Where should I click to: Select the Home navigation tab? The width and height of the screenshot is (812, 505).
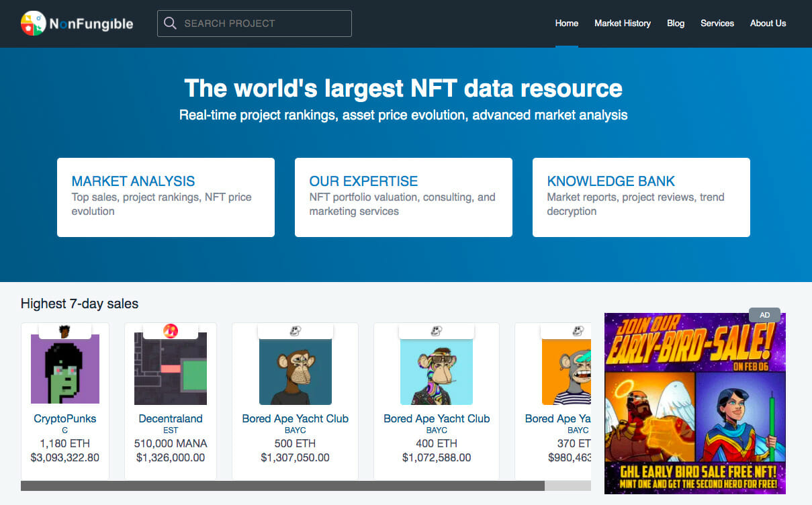566,23
